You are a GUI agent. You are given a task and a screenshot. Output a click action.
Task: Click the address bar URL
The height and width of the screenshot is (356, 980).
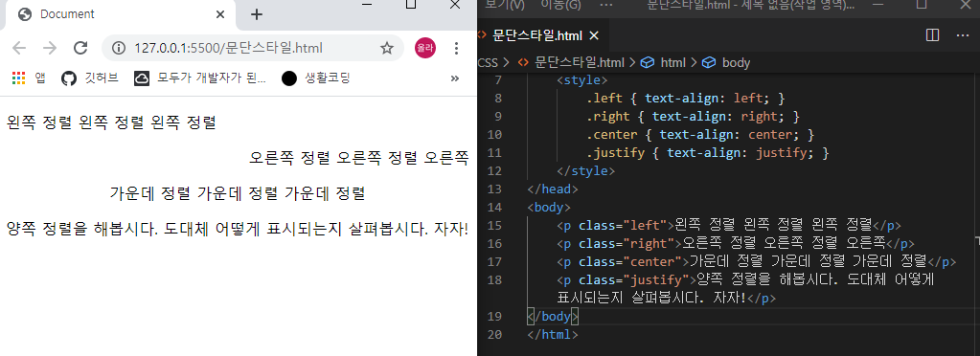[x=229, y=48]
